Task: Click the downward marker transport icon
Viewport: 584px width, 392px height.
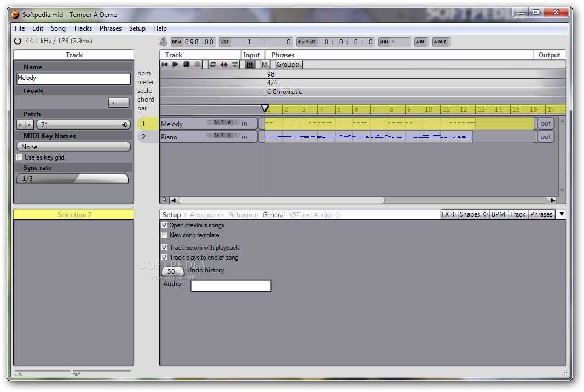Action: click(235, 65)
